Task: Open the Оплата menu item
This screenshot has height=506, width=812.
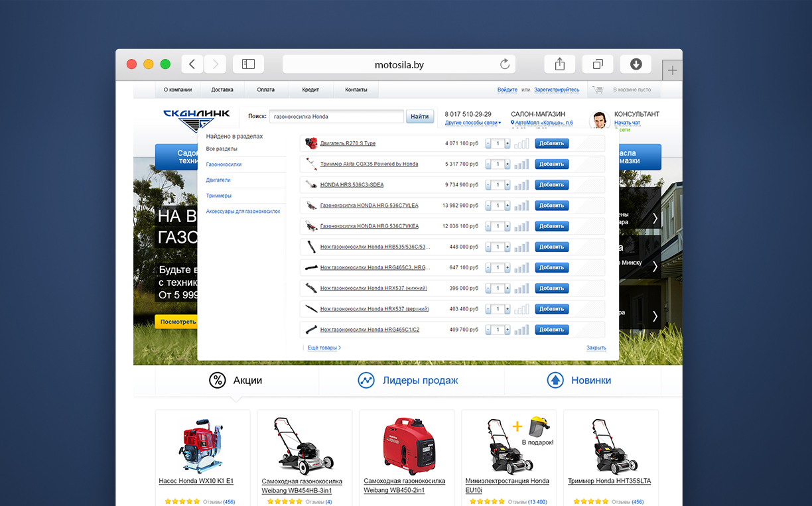Action: 266,90
